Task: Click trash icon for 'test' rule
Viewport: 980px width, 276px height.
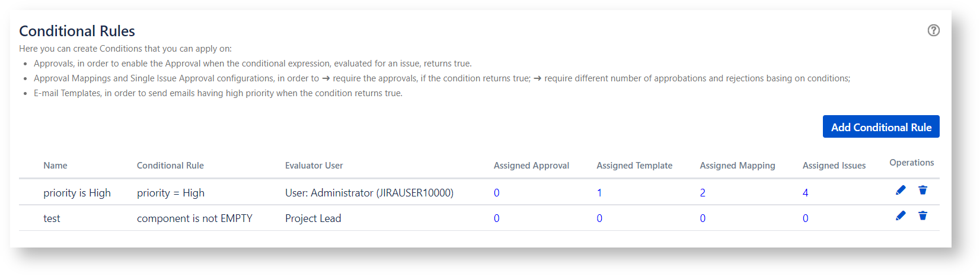Action: pyautogui.click(x=922, y=215)
